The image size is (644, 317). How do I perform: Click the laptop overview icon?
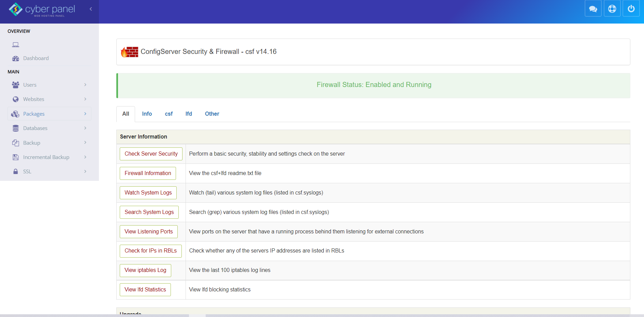(x=16, y=44)
